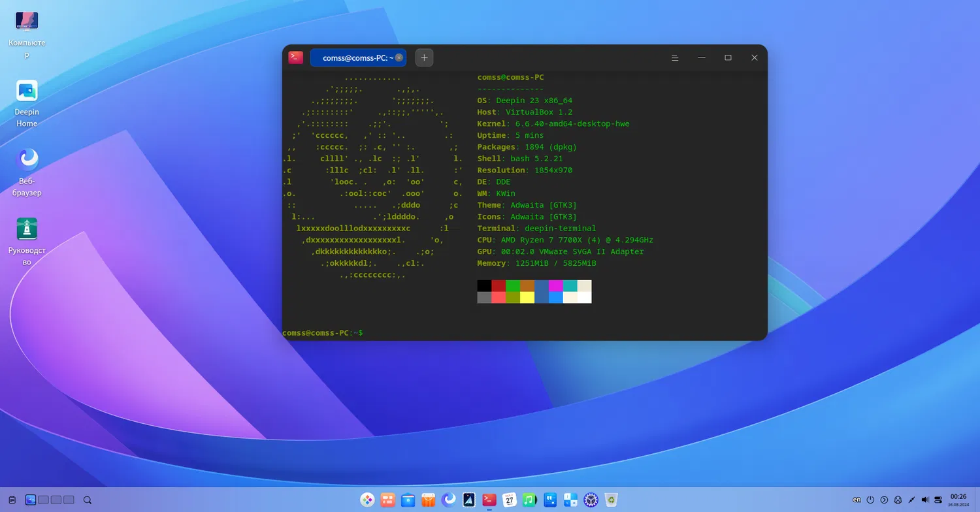980x512 pixels.
Task: Open the Calculator from the dock
Action: click(x=570, y=500)
